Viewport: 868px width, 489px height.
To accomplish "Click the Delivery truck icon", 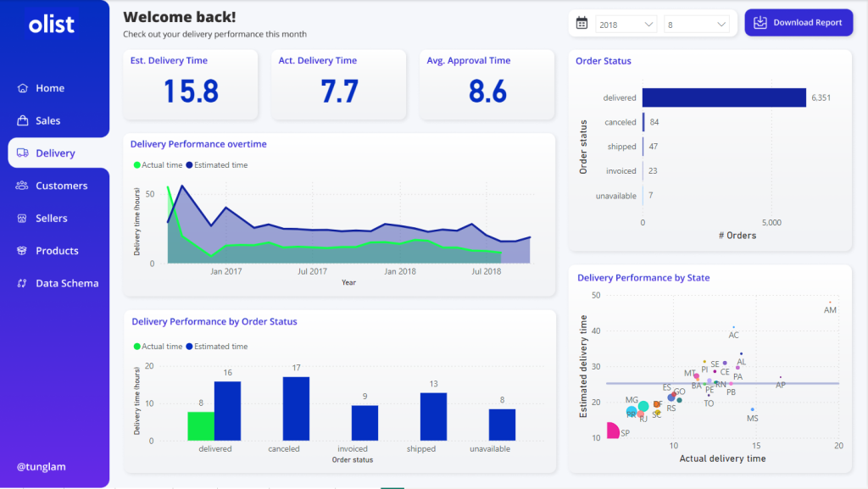I will coord(22,153).
